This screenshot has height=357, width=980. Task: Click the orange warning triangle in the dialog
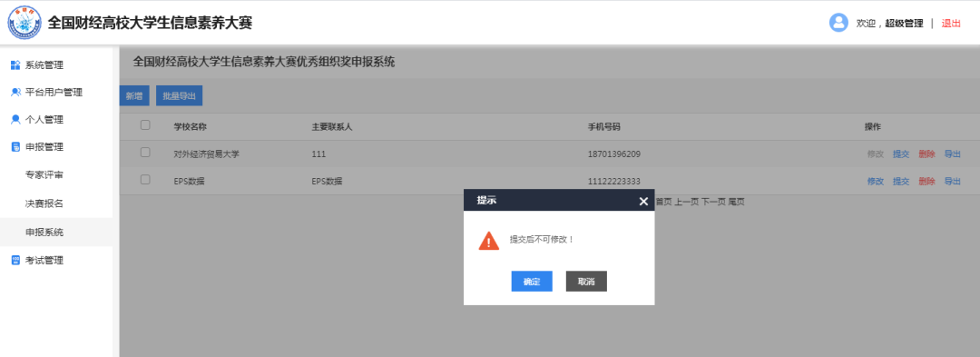tap(489, 240)
